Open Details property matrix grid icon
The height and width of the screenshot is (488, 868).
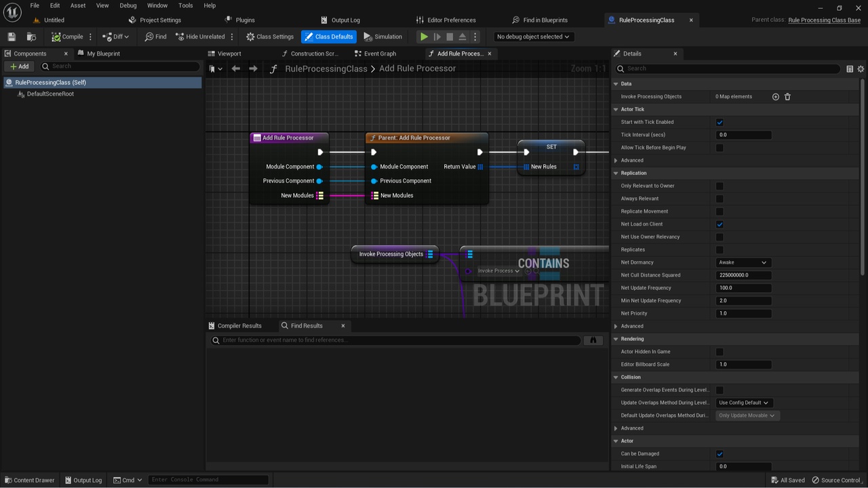(x=850, y=68)
